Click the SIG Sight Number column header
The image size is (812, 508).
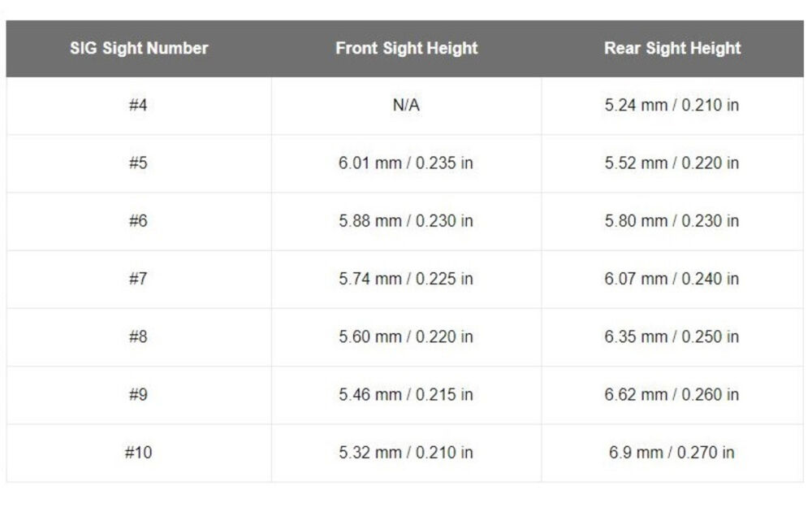[x=139, y=48]
